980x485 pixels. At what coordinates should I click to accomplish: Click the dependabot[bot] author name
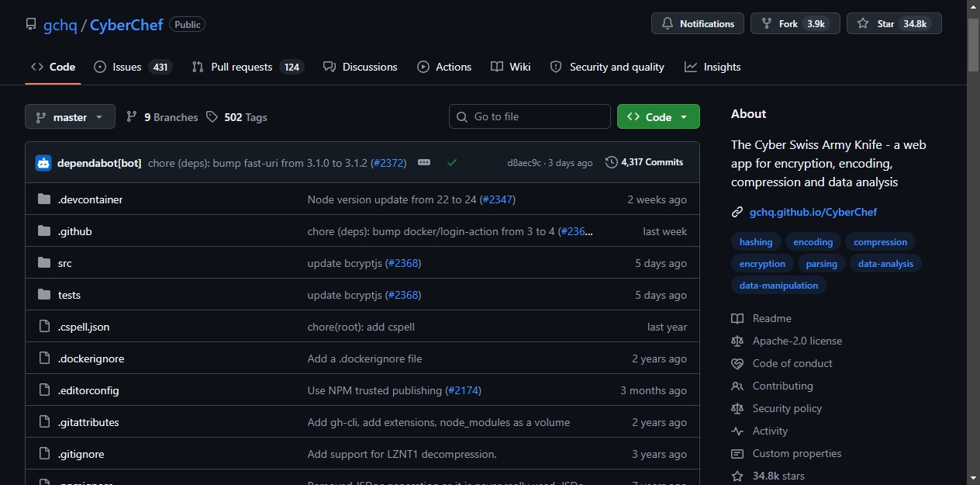pos(99,163)
